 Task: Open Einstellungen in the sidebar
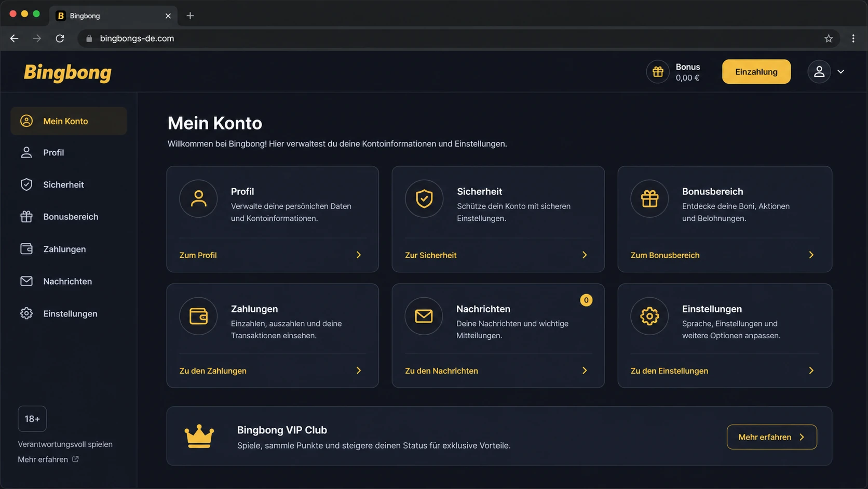69,313
